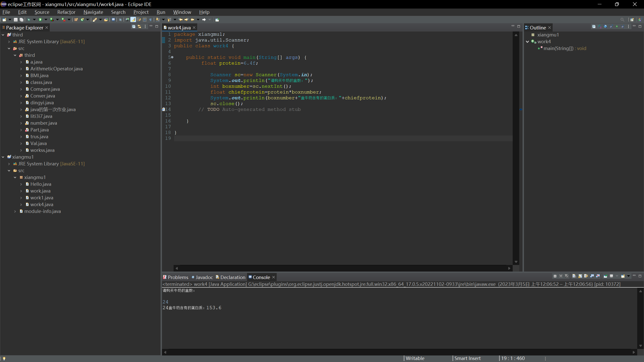The height and width of the screenshot is (362, 644).
Task: Click the green Run button in the toolbar
Action: (x=40, y=20)
